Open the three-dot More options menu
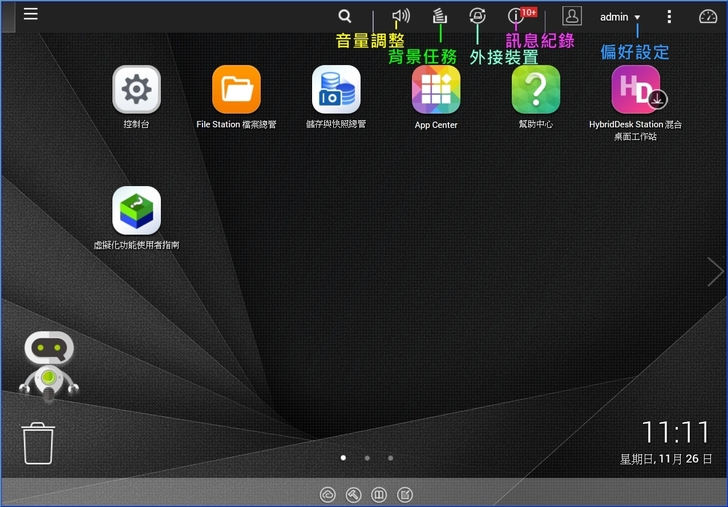 pyautogui.click(x=669, y=17)
